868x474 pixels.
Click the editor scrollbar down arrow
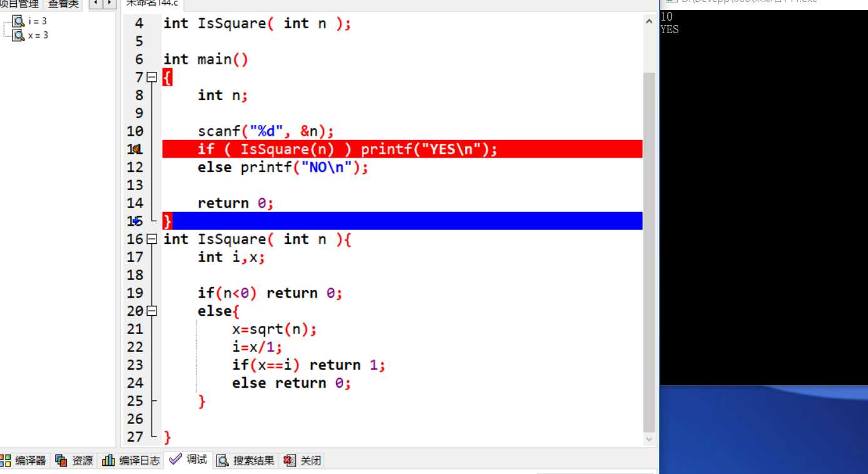point(650,440)
